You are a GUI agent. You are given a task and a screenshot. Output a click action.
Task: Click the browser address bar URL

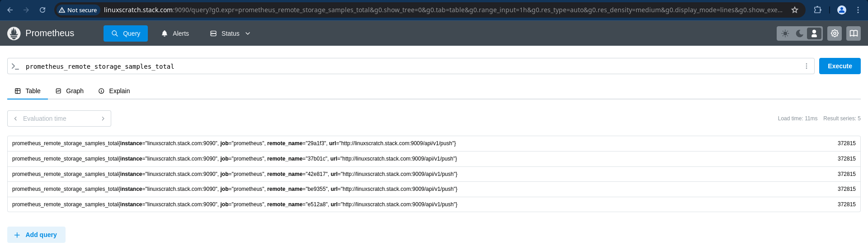tap(443, 10)
